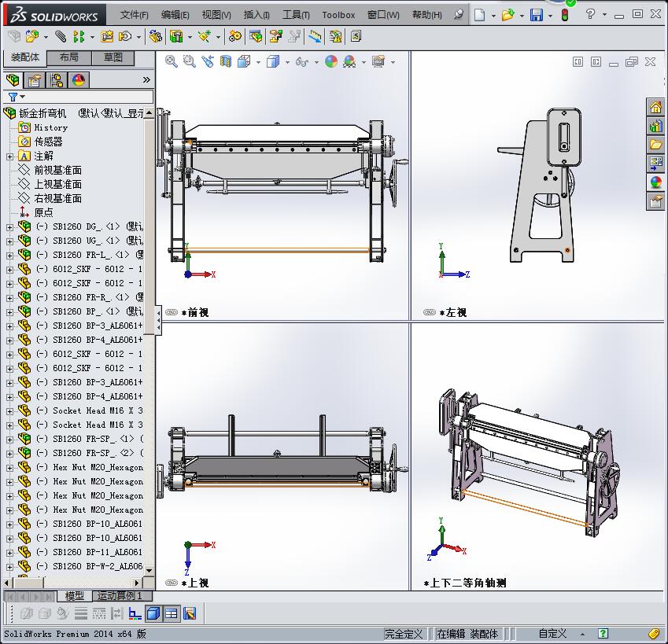Select the FeatureManager design tree icon
This screenshot has height=644, width=668.
point(13,80)
